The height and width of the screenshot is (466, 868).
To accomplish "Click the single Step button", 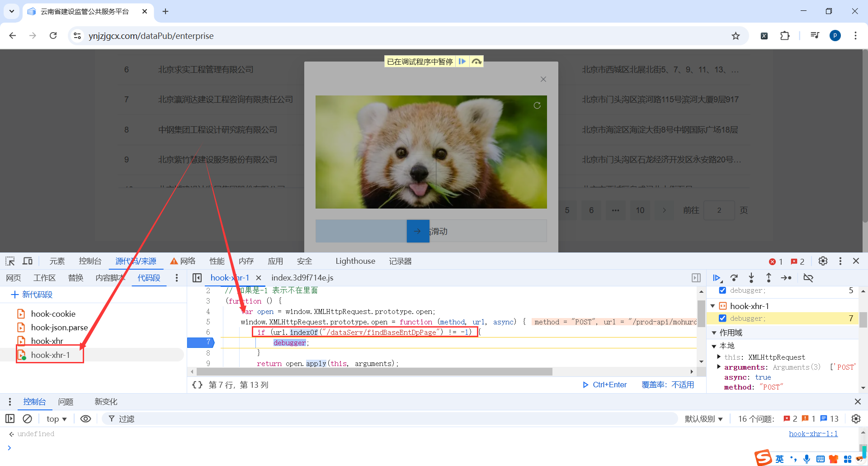I will pos(786,278).
